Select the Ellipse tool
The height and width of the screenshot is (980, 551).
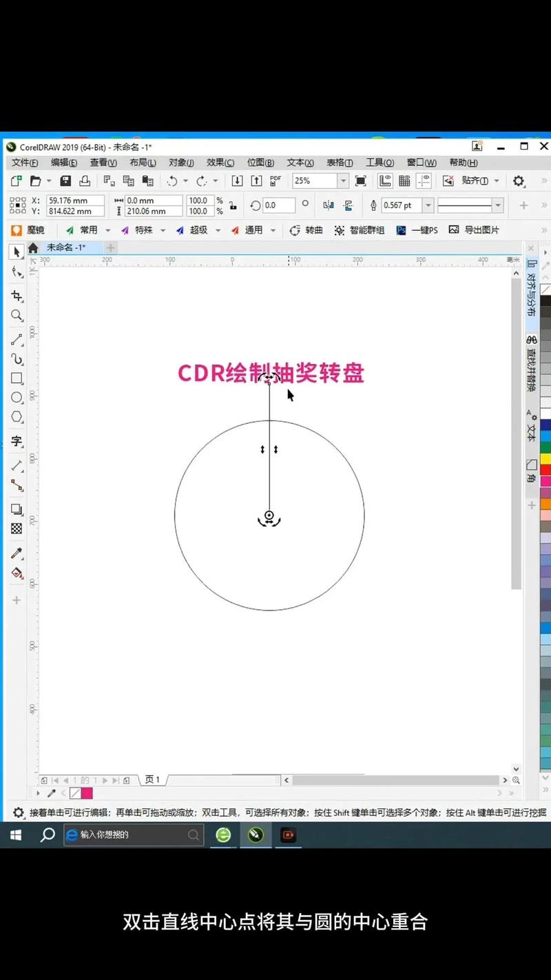(17, 398)
